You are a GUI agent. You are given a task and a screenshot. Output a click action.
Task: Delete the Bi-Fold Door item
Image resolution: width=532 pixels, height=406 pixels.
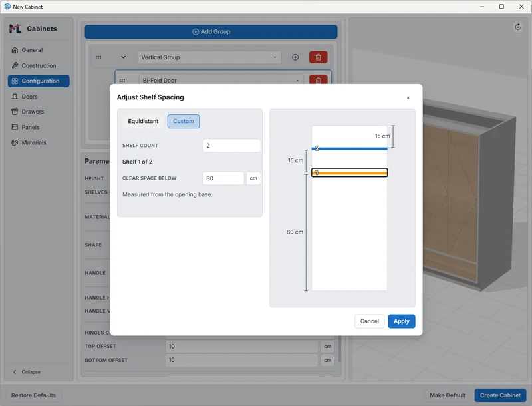tap(319, 80)
